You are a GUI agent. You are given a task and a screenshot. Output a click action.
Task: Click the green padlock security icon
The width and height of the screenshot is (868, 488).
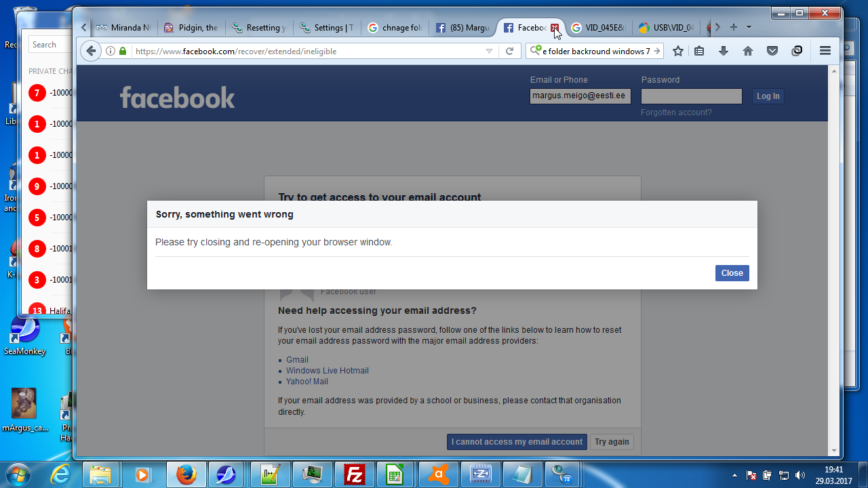pos(123,51)
